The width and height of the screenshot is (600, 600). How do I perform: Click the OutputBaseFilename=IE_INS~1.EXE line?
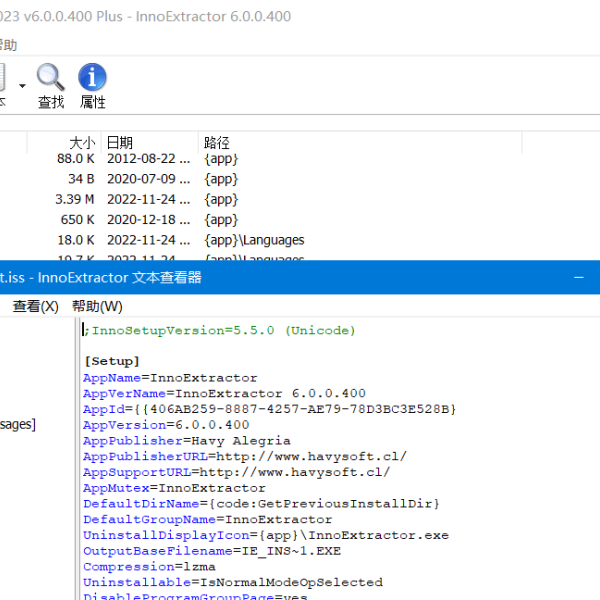[x=212, y=551]
